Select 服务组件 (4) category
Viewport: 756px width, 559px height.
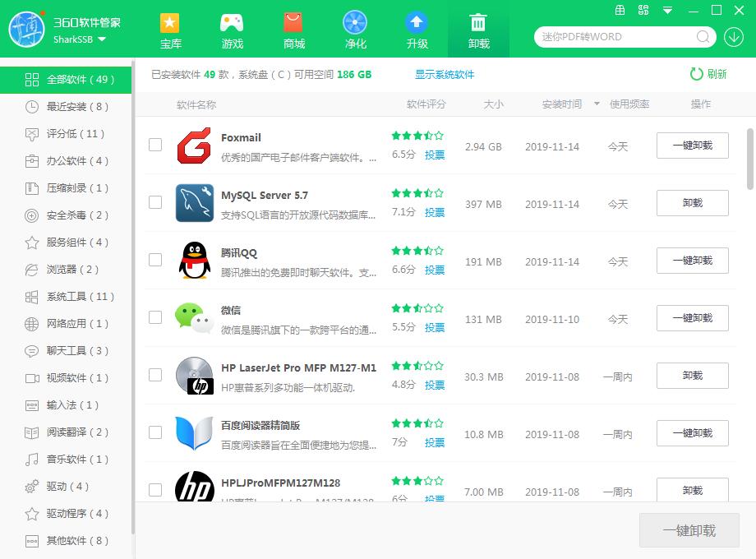point(66,243)
